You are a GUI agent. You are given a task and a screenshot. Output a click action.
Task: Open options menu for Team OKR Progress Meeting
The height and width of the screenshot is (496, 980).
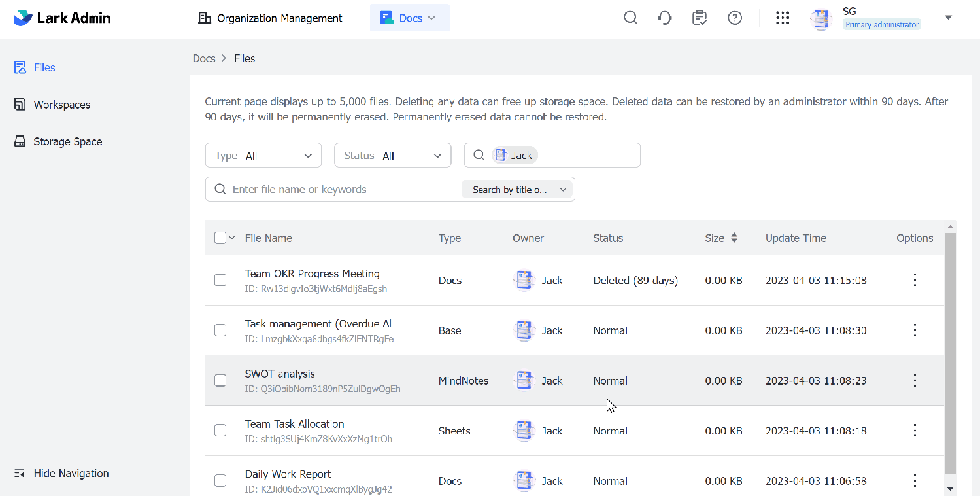coord(915,279)
